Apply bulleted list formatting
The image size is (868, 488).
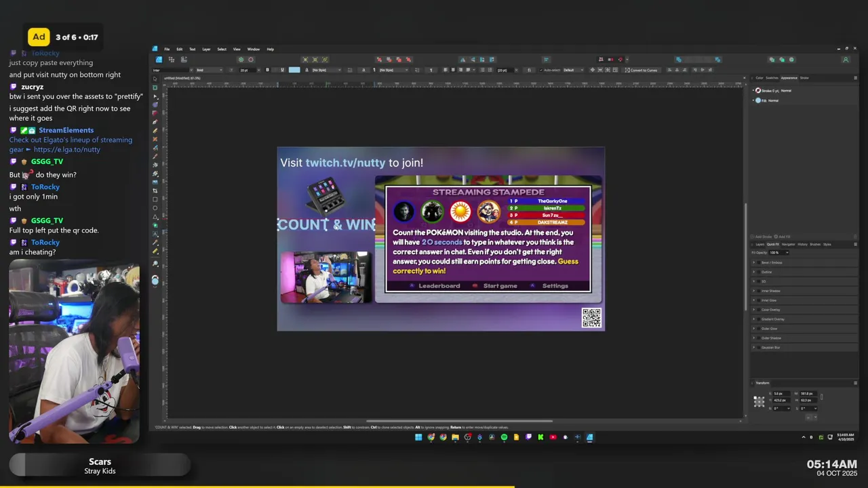pyautogui.click(x=482, y=70)
